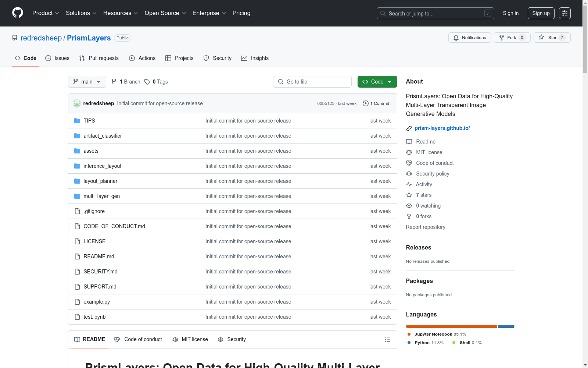
Task: Select the Code of conduct README tab
Action: 138,340
